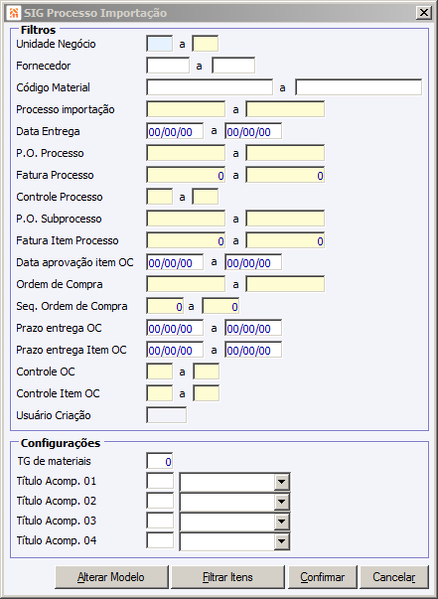Select P.O. Subprocesso start field
438x599 pixels.
click(186, 219)
